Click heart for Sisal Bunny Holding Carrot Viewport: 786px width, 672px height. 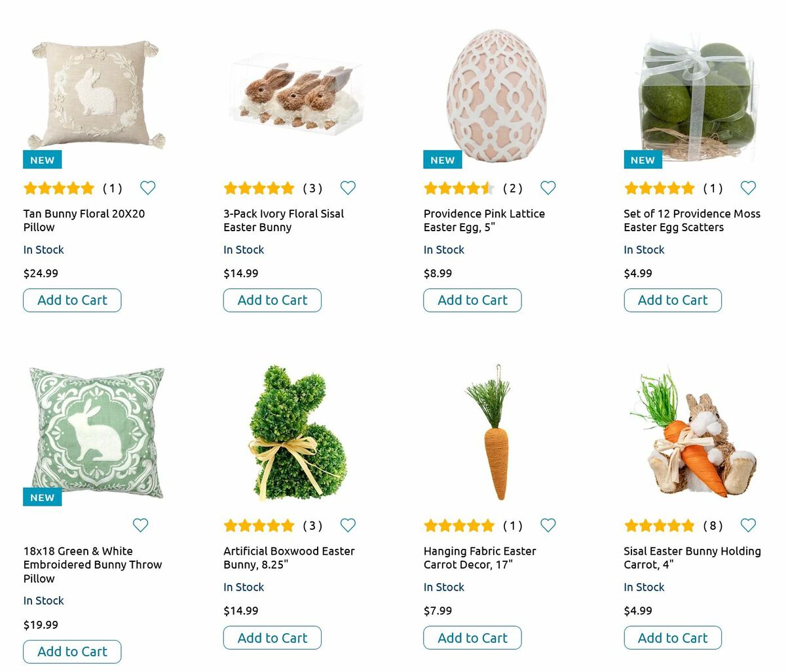748,525
